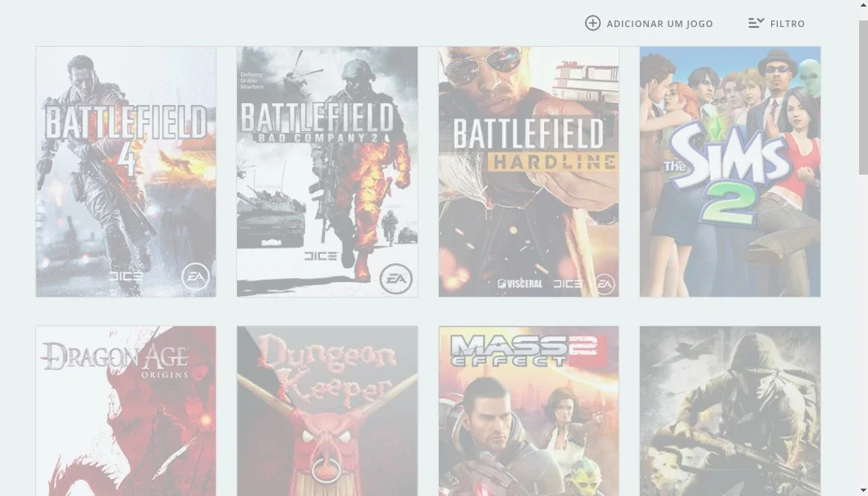This screenshot has height=496, width=868.
Task: Select the soldier war game cover
Action: [x=730, y=411]
